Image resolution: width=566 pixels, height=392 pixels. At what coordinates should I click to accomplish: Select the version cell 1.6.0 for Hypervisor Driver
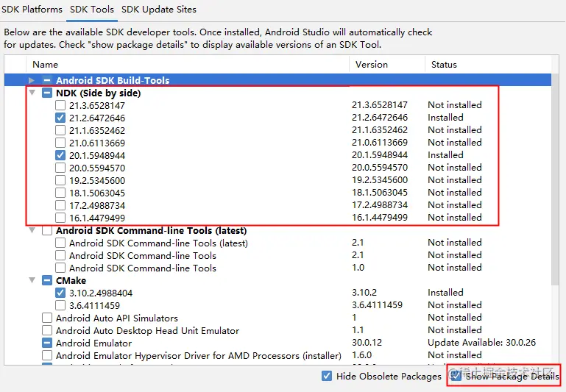(361, 355)
